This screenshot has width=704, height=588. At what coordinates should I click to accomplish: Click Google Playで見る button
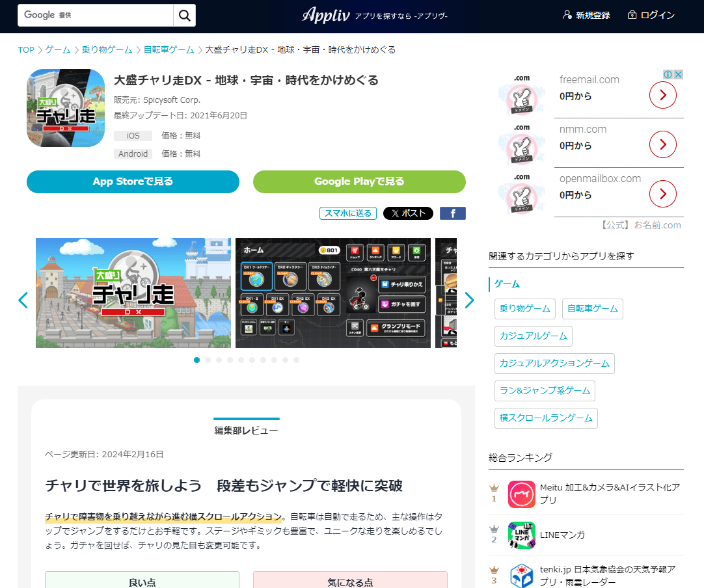pos(359,181)
